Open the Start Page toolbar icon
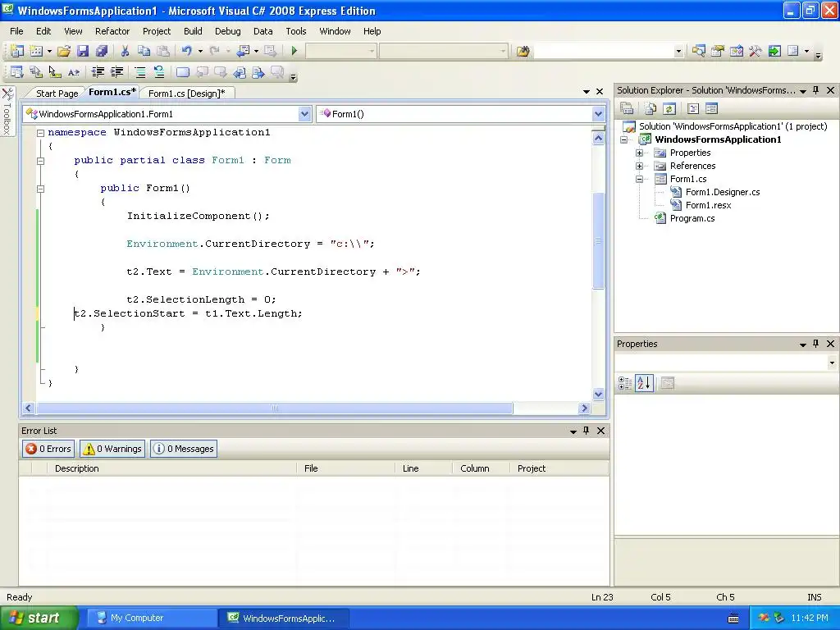Image resolution: width=840 pixels, height=630 pixels. pos(774,51)
